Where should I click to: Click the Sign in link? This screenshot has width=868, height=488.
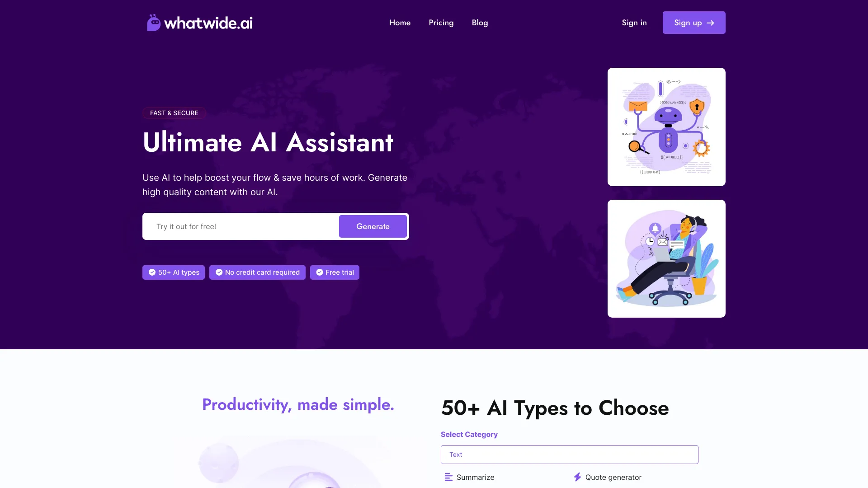pos(634,22)
